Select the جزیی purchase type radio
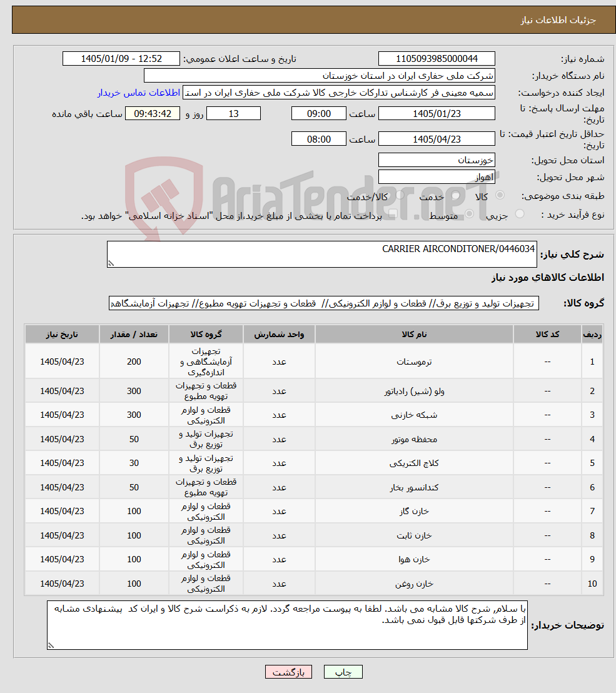The image size is (616, 693). coord(520,214)
